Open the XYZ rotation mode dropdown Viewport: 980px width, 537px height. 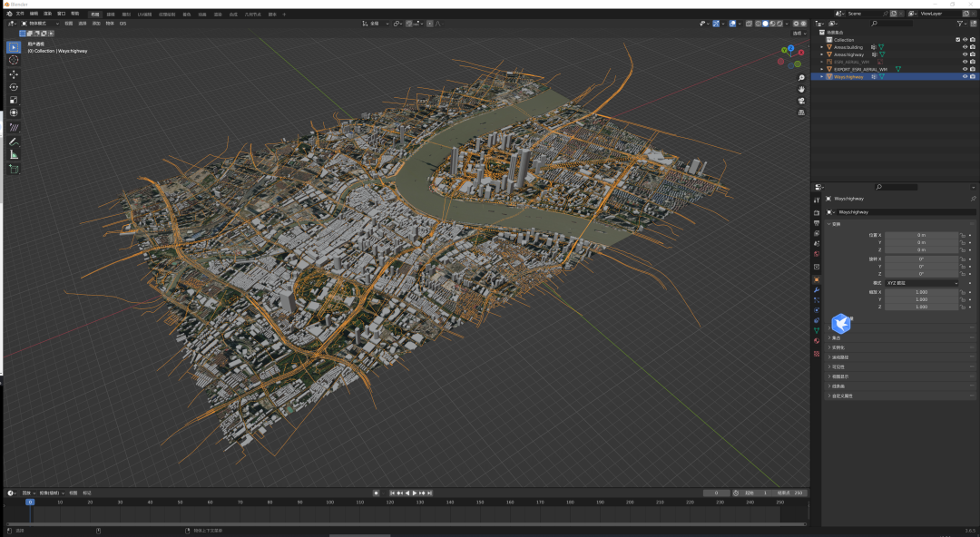tap(921, 283)
